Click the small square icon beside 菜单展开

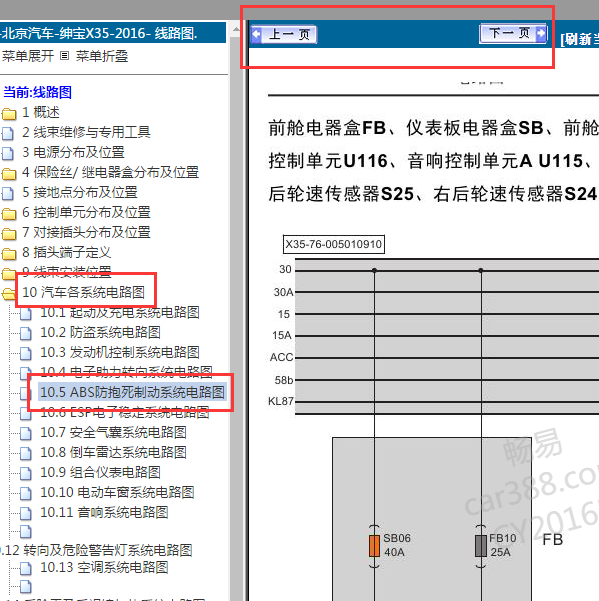pyautogui.click(x=65, y=56)
